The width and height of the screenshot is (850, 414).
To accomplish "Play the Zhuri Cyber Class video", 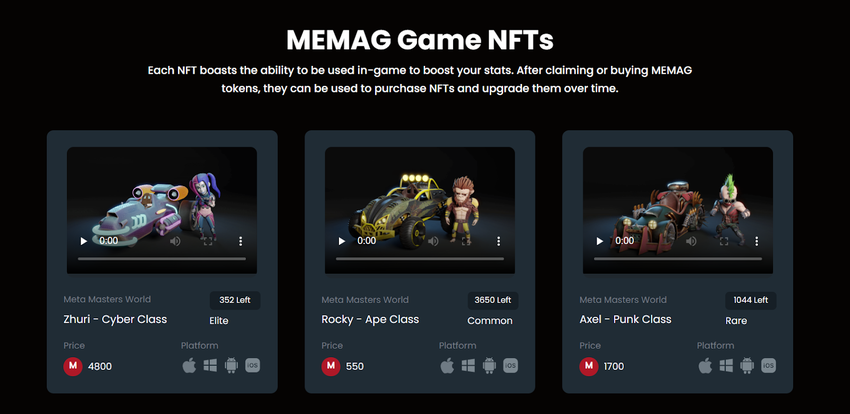I will 83,241.
